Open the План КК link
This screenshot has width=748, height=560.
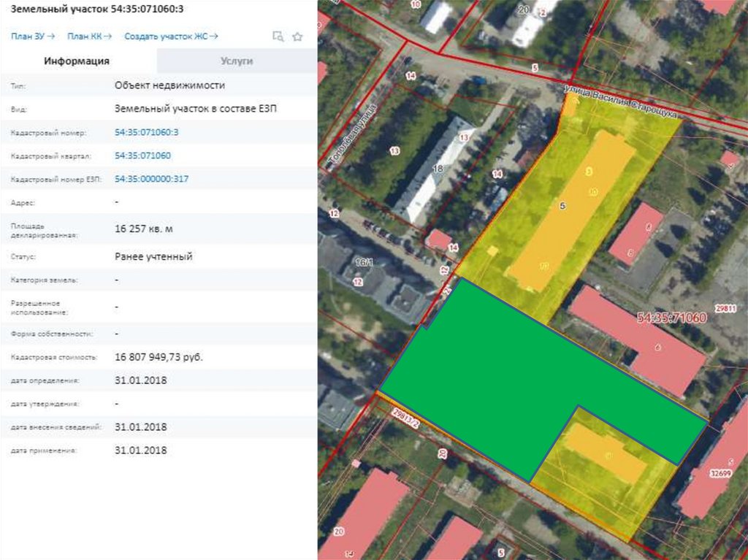tap(89, 37)
